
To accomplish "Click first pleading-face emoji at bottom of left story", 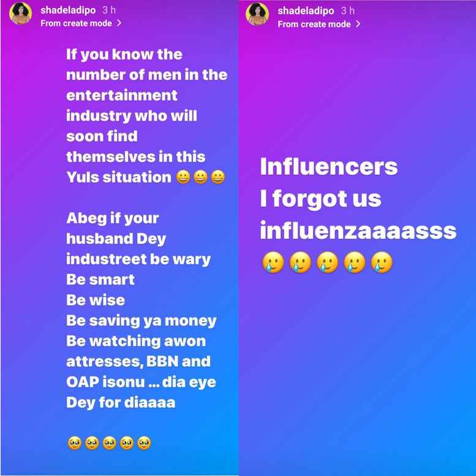I will (x=75, y=443).
